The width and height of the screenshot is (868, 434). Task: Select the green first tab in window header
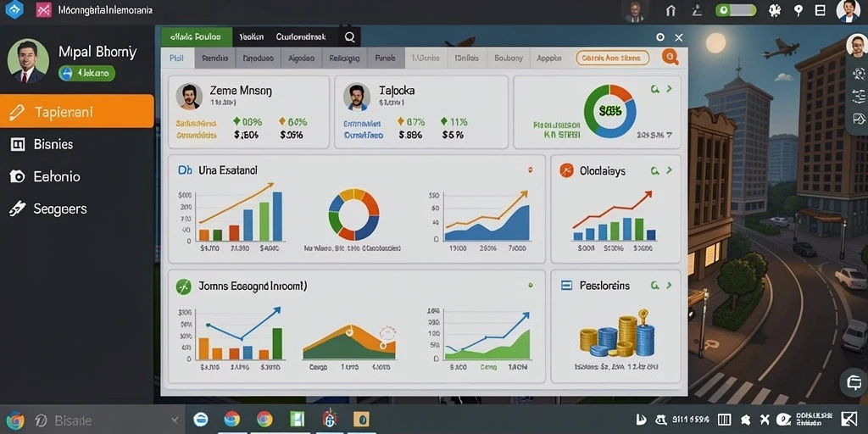click(197, 37)
